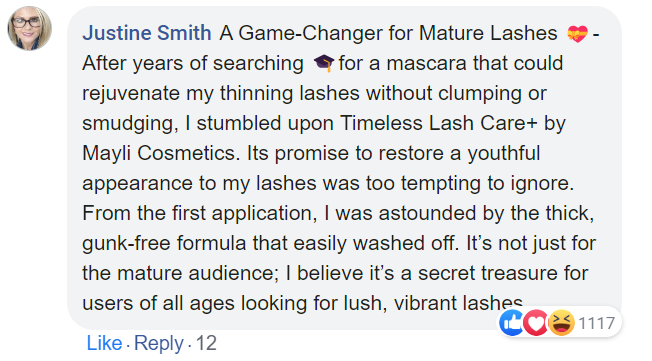Click the laughing face reaction icon
The width and height of the screenshot is (652, 361).
coord(561,323)
